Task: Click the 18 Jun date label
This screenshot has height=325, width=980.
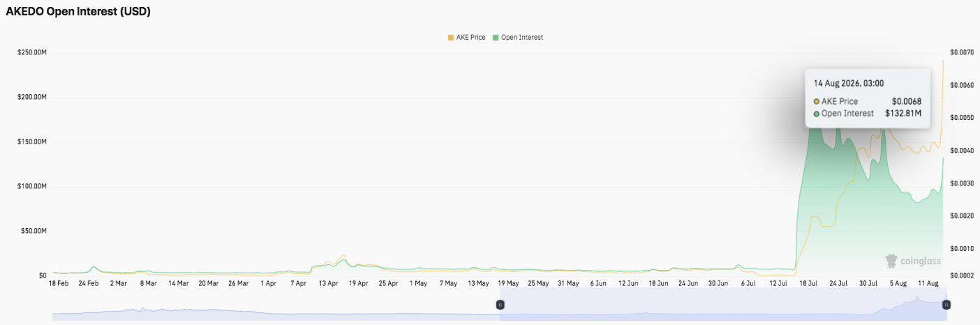Action: pyautogui.click(x=658, y=284)
